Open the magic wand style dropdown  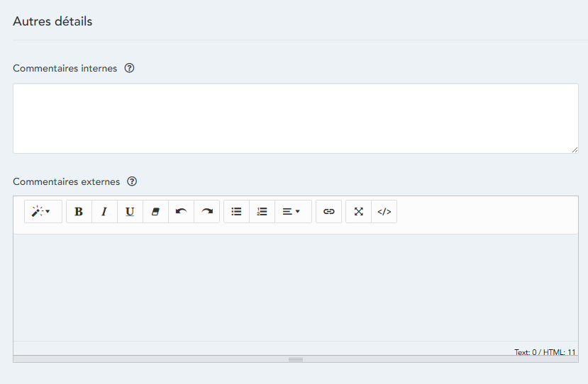tap(43, 212)
